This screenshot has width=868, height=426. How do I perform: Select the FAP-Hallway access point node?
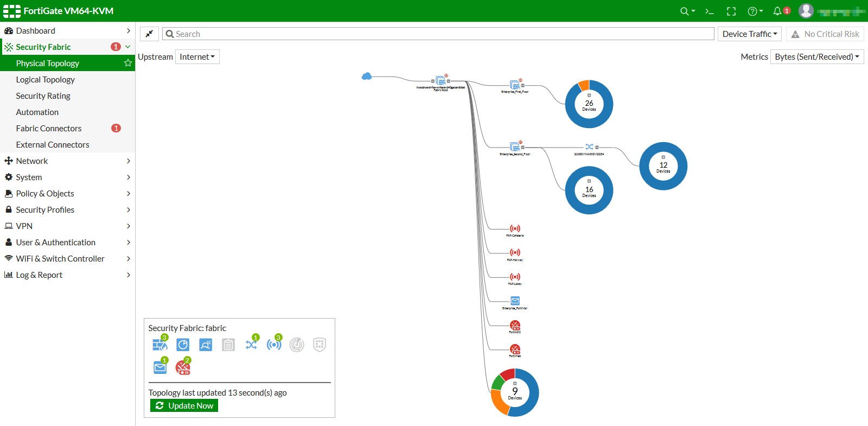tap(515, 252)
